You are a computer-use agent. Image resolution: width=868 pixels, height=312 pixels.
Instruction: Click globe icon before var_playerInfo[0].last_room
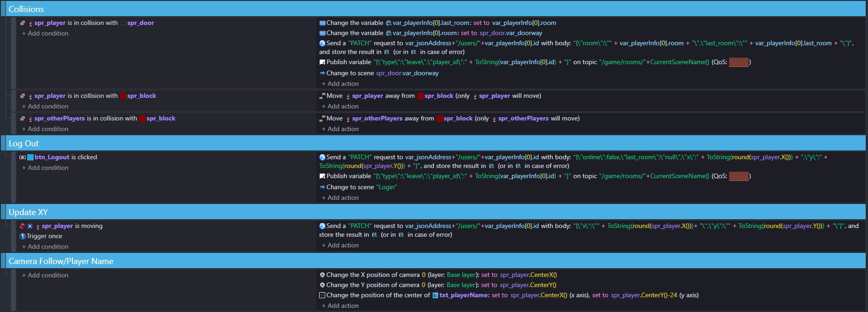point(389,23)
